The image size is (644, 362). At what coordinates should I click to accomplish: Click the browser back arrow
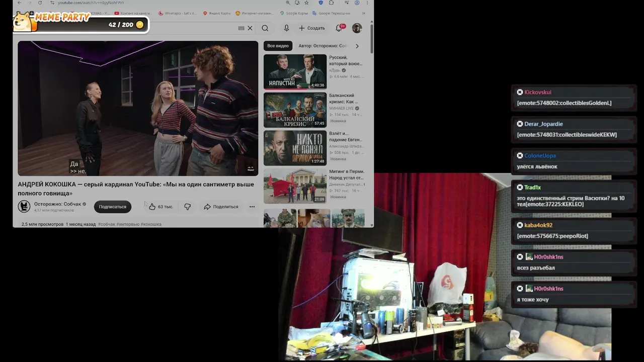tap(19, 3)
